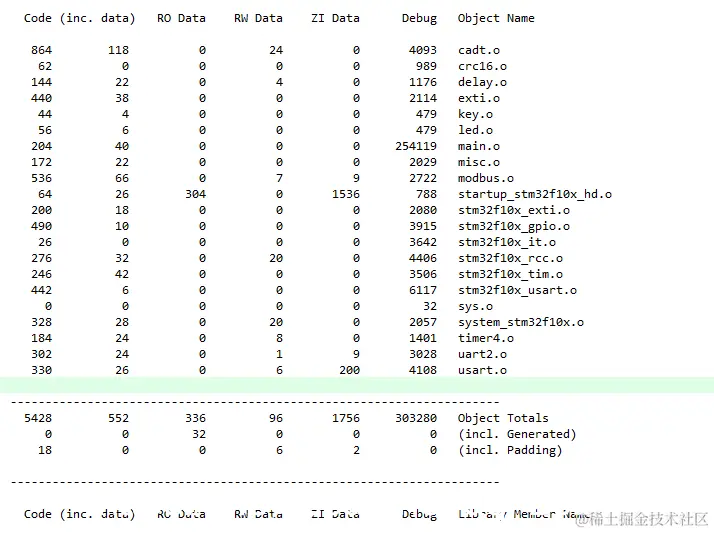Select total RO Data value 336
The width and height of the screenshot is (714, 533).
coord(195,418)
